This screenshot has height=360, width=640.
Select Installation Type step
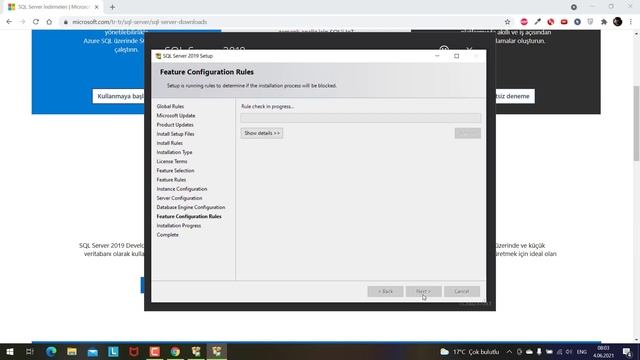point(174,152)
